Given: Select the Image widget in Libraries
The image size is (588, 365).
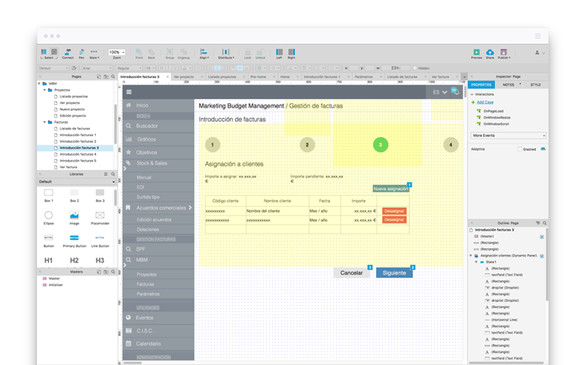Looking at the screenshot, I should tap(74, 218).
